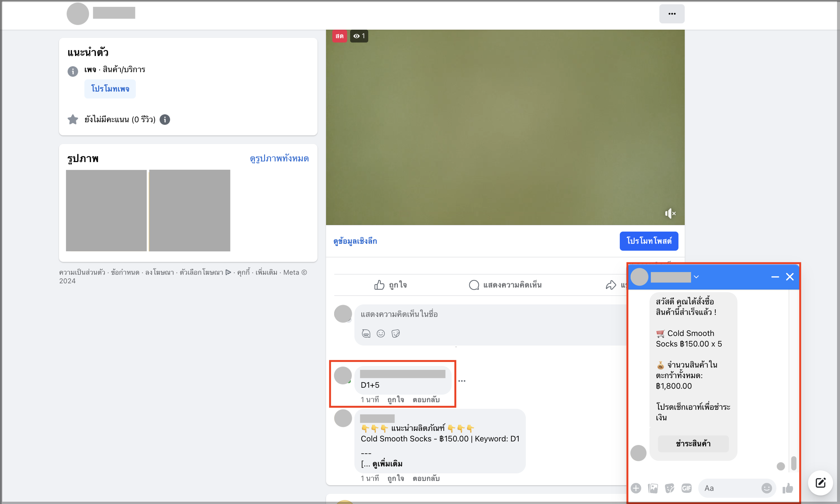Click the thumbs-up ถูกใจ post button
This screenshot has width=840, height=504.
(390, 285)
